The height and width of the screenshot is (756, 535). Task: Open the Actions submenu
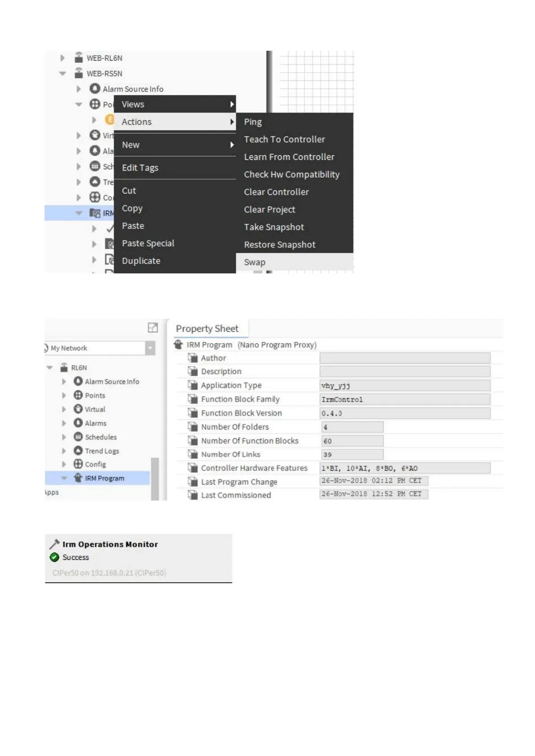[175, 122]
